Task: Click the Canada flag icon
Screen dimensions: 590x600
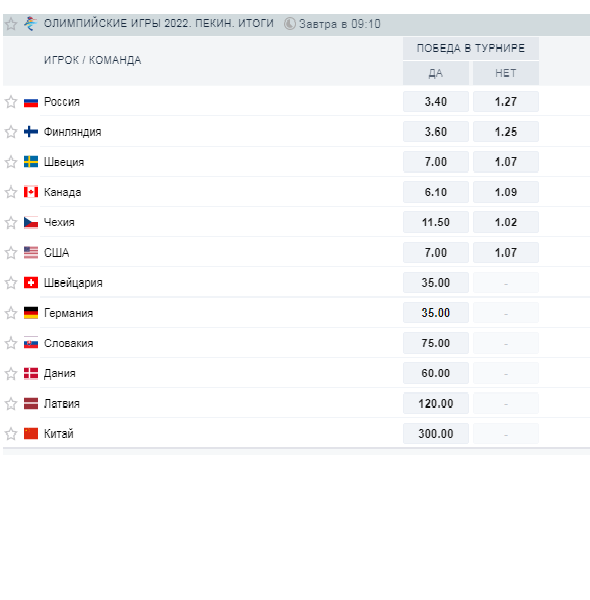Action: (x=31, y=192)
